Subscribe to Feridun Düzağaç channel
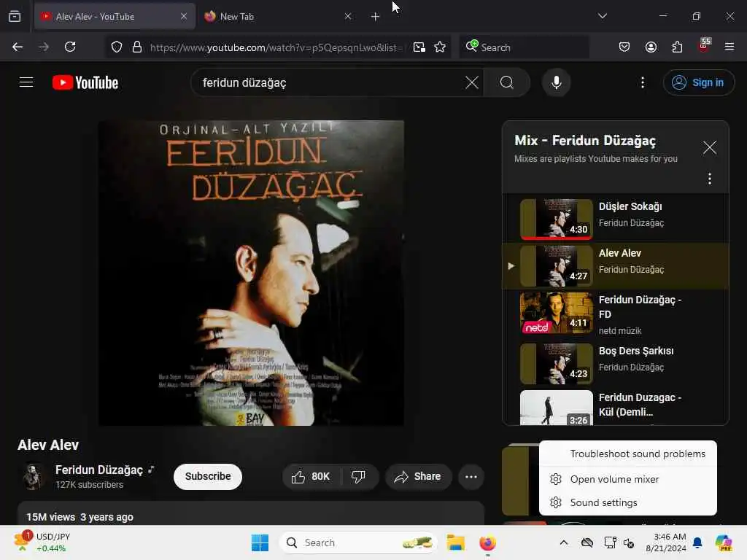Screen dimensions: 747x560 tap(208, 476)
